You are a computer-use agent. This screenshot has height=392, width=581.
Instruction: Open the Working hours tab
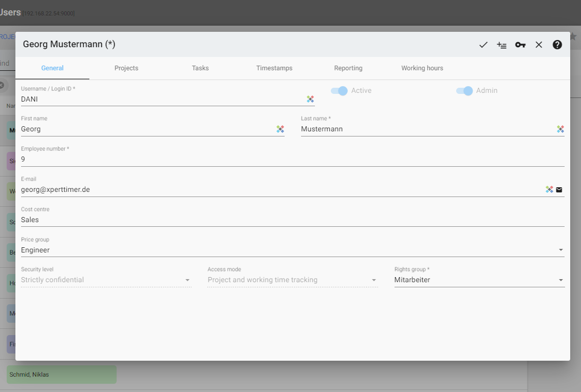coord(422,68)
